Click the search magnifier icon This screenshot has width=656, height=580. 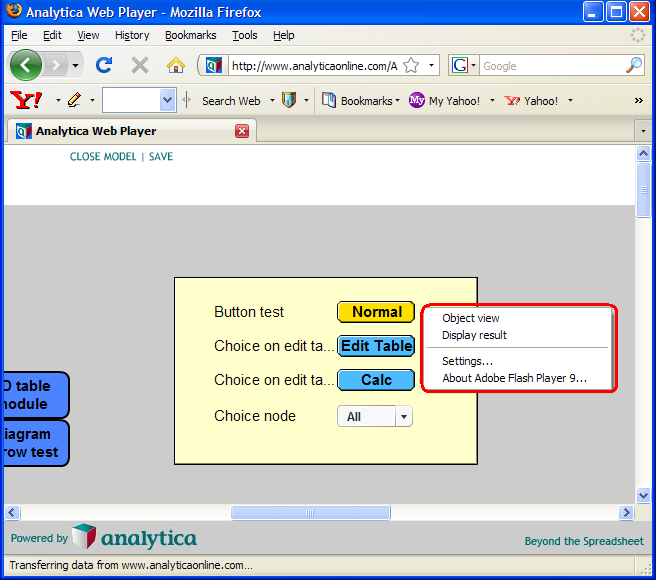[634, 65]
